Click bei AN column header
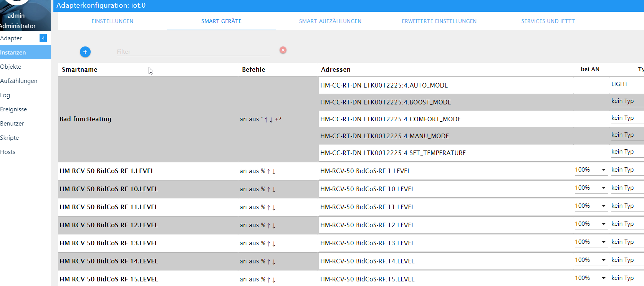The image size is (644, 286). 590,69
